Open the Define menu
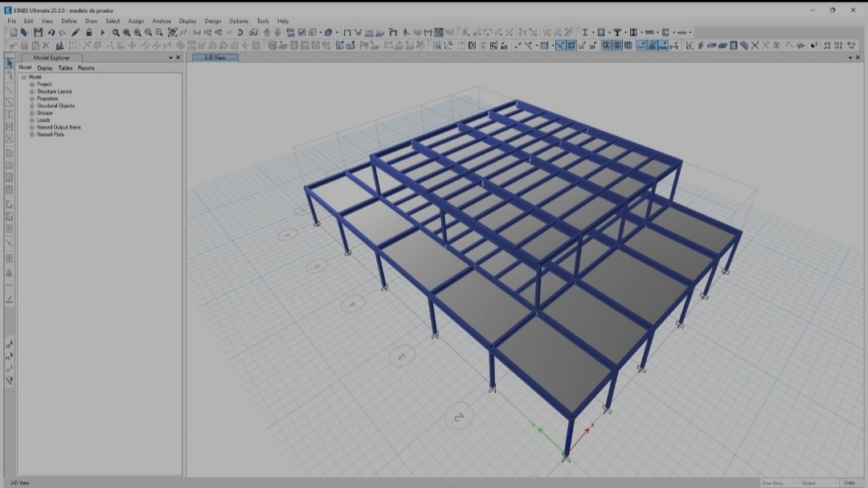This screenshot has height=488, width=868. [x=69, y=21]
